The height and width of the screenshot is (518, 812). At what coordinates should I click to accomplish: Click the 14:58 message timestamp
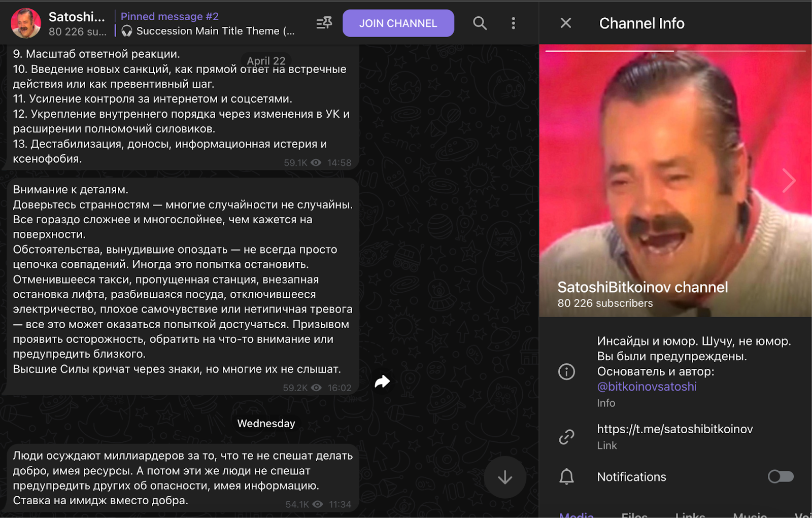tap(340, 163)
